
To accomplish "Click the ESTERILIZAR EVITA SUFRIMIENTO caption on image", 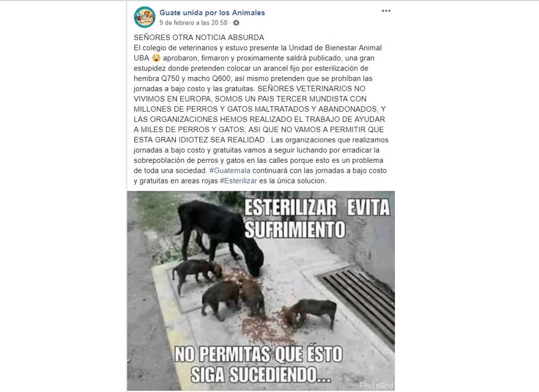I will tap(317, 218).
